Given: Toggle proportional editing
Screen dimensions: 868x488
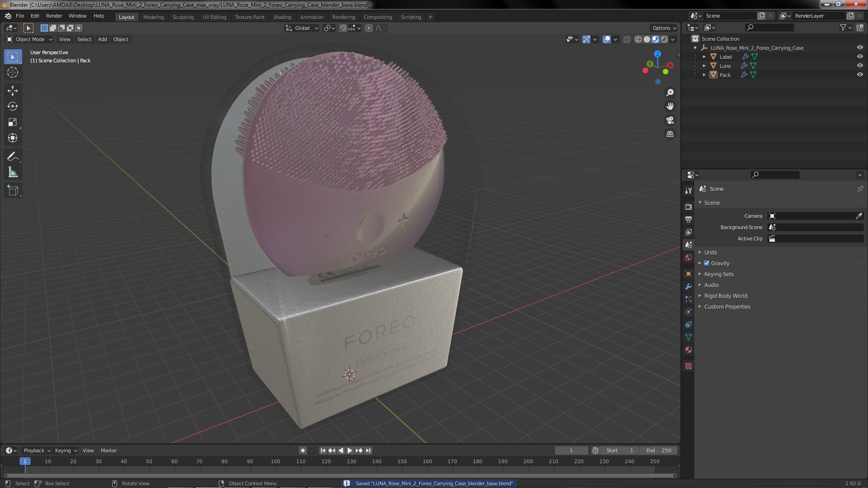Looking at the screenshot, I should (x=369, y=28).
